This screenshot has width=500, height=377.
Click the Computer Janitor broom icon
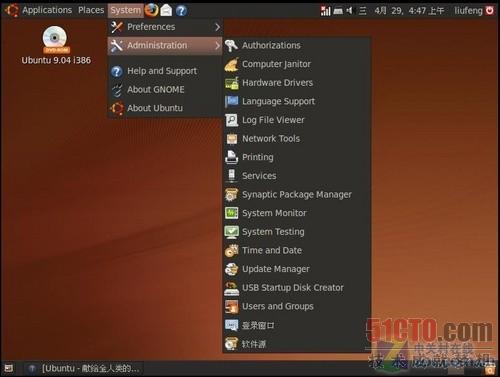pyautogui.click(x=231, y=64)
